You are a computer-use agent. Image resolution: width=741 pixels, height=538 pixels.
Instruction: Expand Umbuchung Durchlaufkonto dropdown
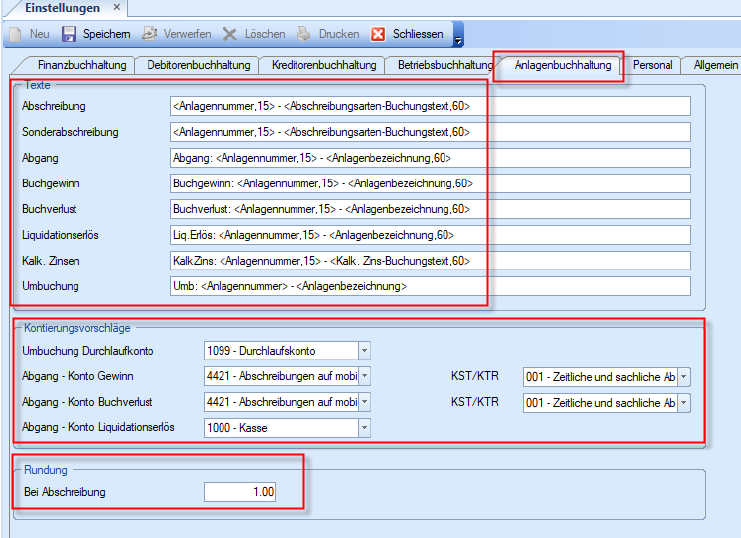364,351
